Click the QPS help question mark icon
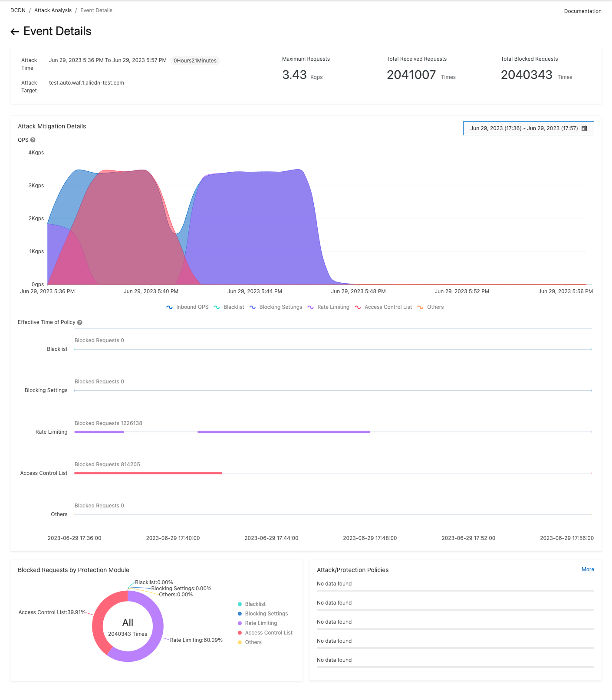This screenshot has height=700, width=612. tap(33, 140)
